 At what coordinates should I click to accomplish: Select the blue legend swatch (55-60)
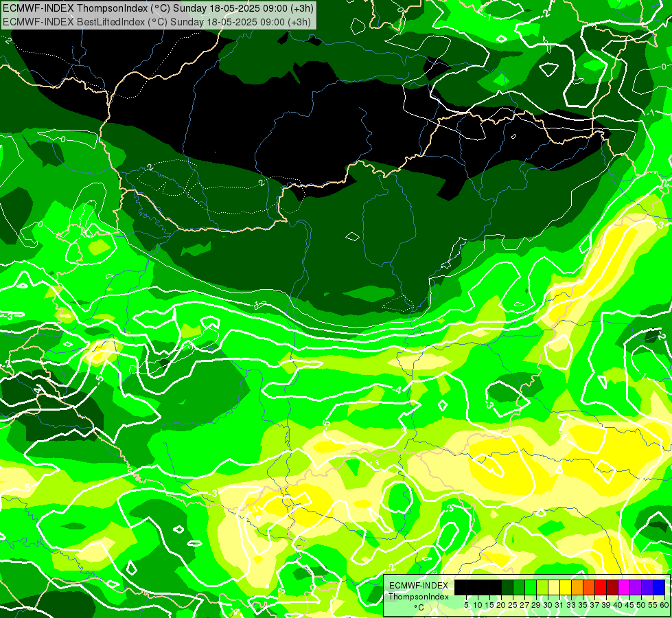660,587
